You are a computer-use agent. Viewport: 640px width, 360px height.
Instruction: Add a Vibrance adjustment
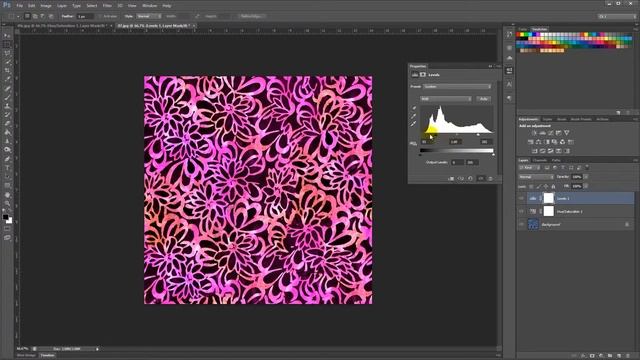[x=567, y=133]
